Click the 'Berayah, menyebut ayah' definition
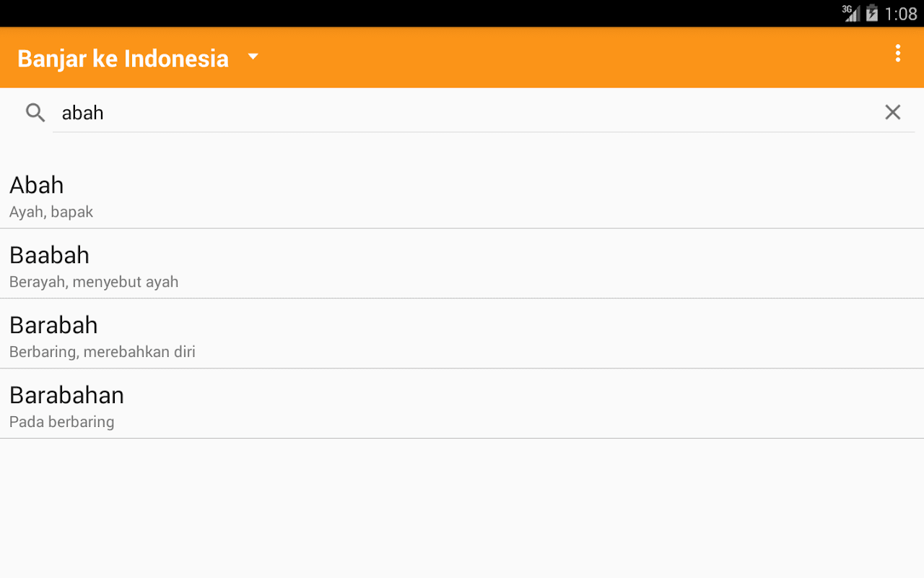This screenshot has width=924, height=578. click(94, 282)
